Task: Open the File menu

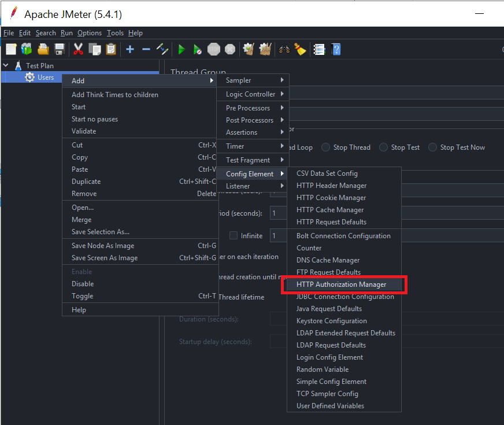Action: tap(8, 33)
